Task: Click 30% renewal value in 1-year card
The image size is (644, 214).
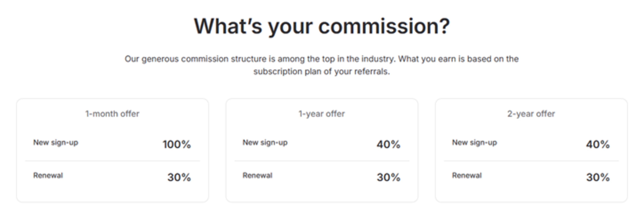Action: (389, 177)
